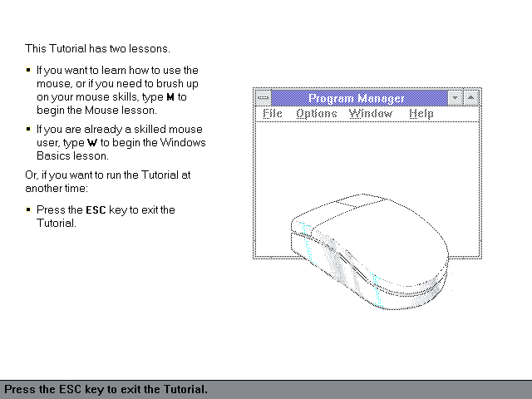
Task: Click the bottom status bar exit message
Action: (106, 389)
